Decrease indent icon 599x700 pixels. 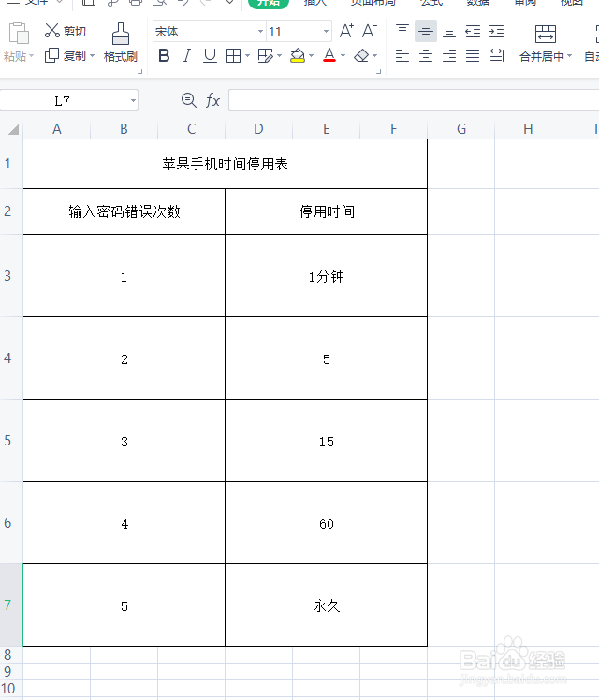coord(473,31)
